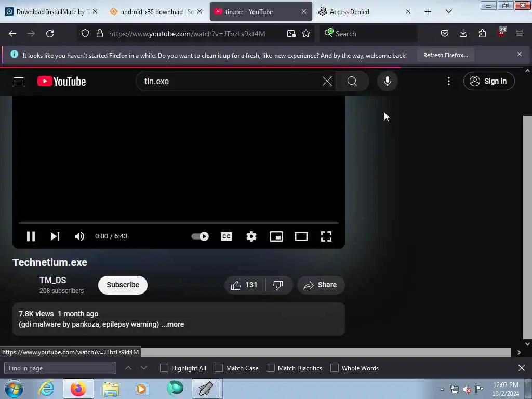Sign in to YouTube
The image size is (532, 399).
click(x=488, y=81)
